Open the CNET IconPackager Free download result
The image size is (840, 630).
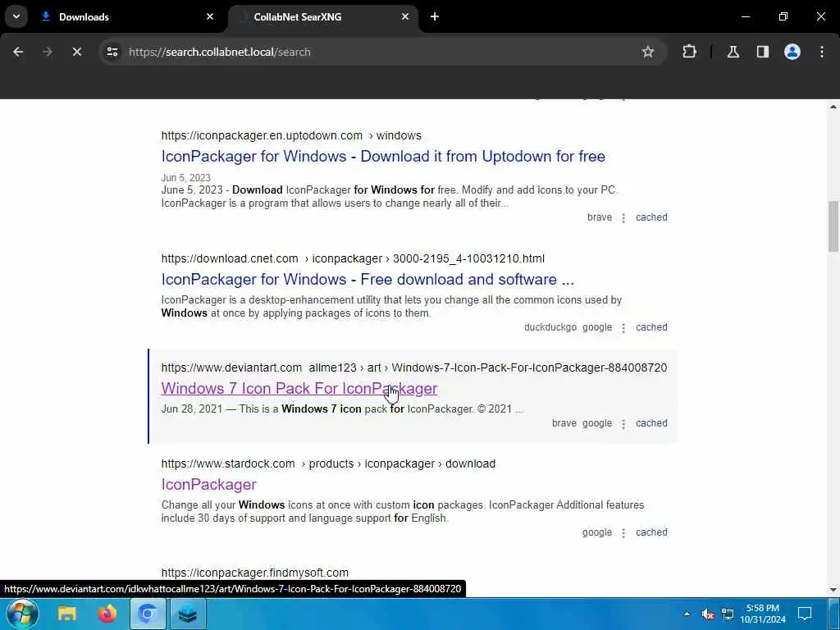click(x=367, y=280)
